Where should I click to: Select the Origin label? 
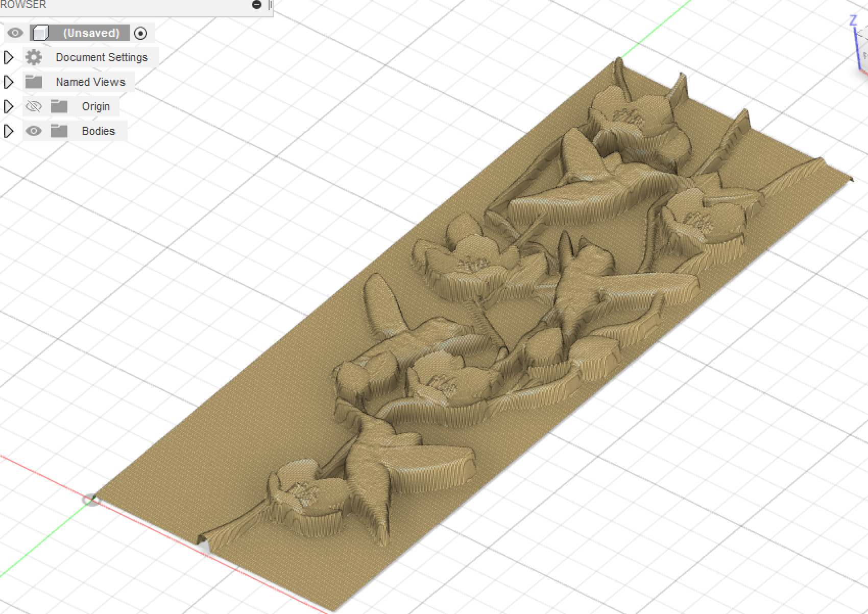96,106
